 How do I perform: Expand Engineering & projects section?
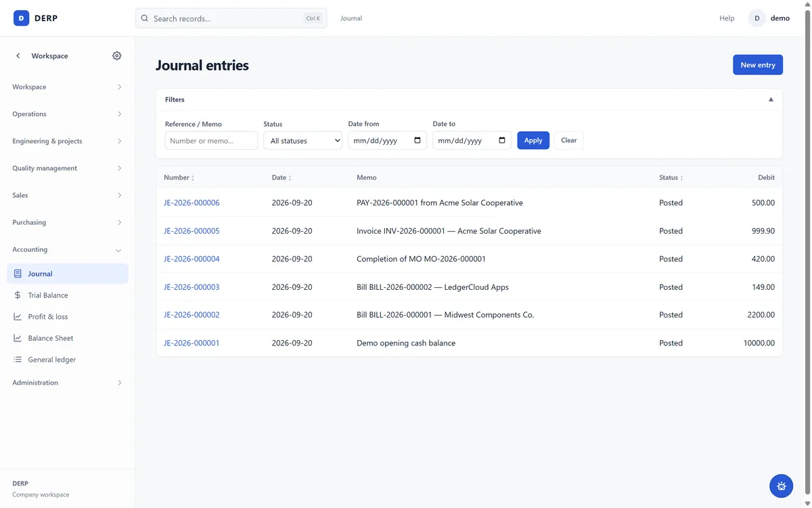tap(67, 141)
